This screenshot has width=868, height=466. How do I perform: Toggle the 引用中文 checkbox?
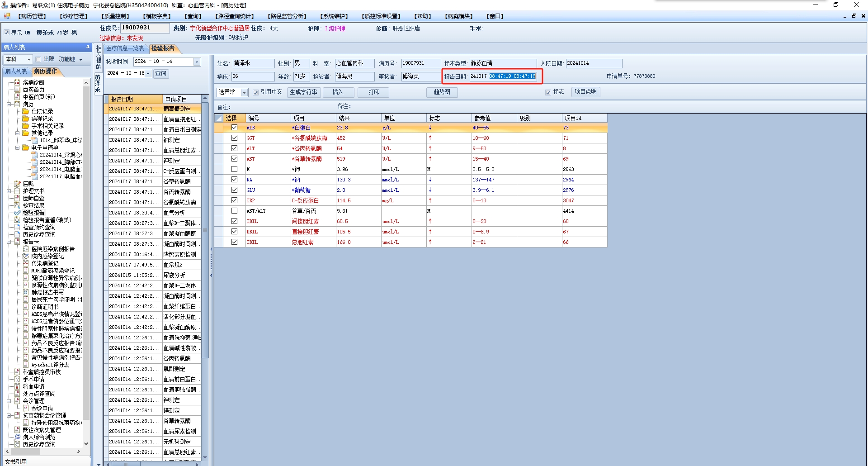coord(256,92)
